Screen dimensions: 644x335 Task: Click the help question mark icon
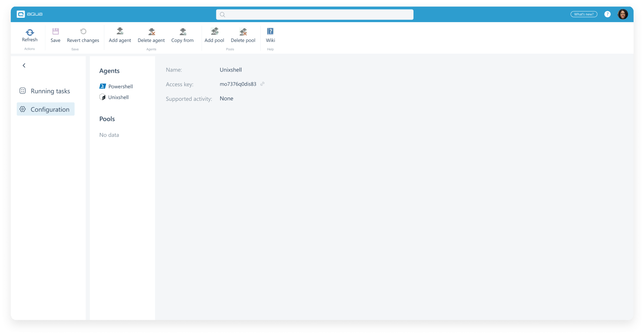607,14
